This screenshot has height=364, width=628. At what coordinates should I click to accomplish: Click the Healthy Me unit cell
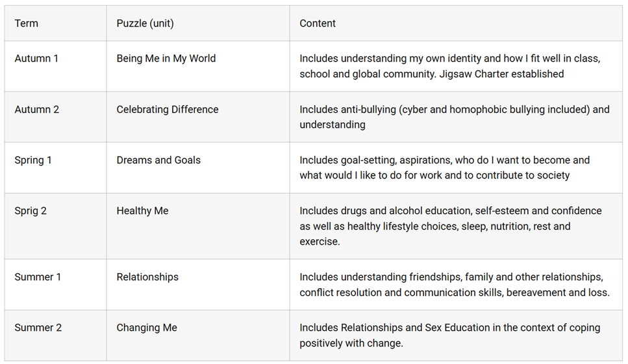(x=142, y=211)
